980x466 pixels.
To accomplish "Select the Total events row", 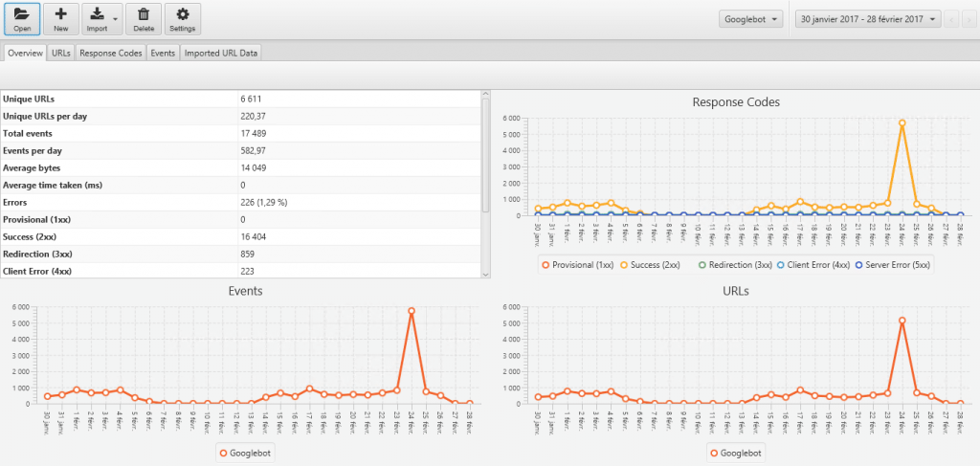I will pos(240,134).
